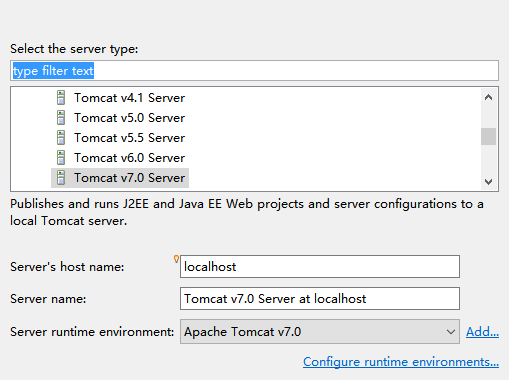Screen dimensions: 509x380
Task: Open the Add... runtime link
Action: 482,332
